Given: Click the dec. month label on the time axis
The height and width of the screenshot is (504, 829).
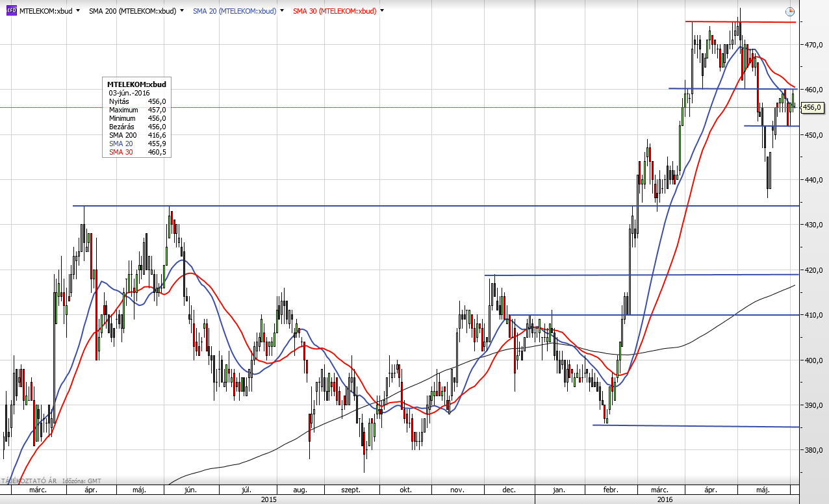Looking at the screenshot, I should click(509, 490).
